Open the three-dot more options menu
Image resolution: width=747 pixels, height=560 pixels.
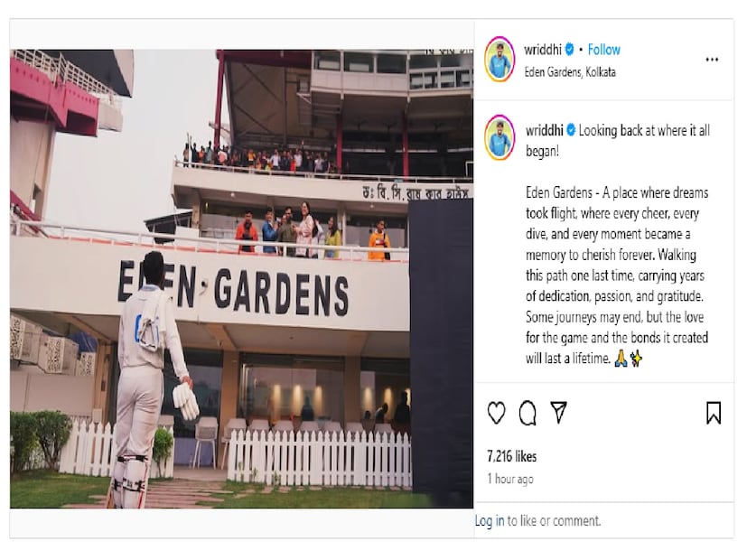712,60
